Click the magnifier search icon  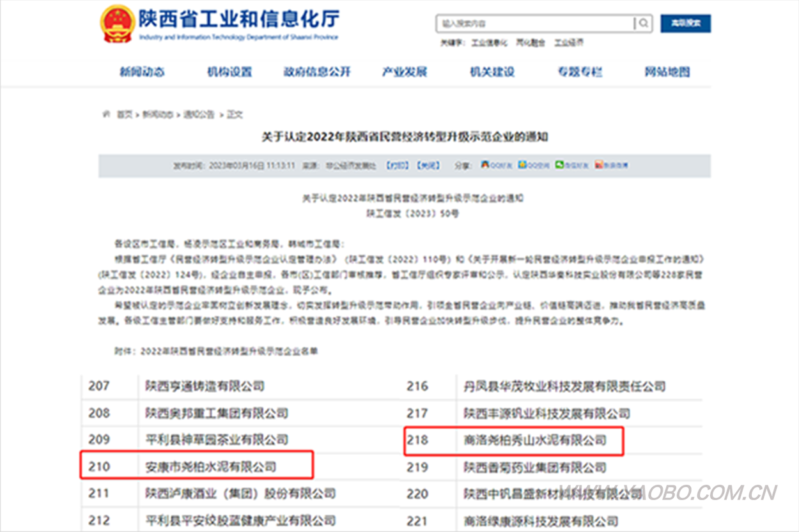[x=644, y=24]
